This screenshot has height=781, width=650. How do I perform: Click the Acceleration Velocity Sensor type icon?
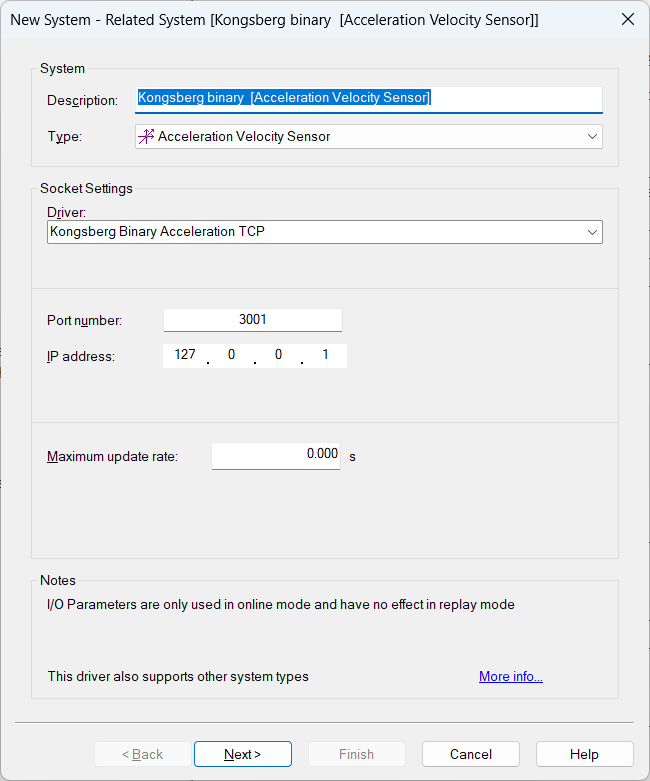(146, 136)
